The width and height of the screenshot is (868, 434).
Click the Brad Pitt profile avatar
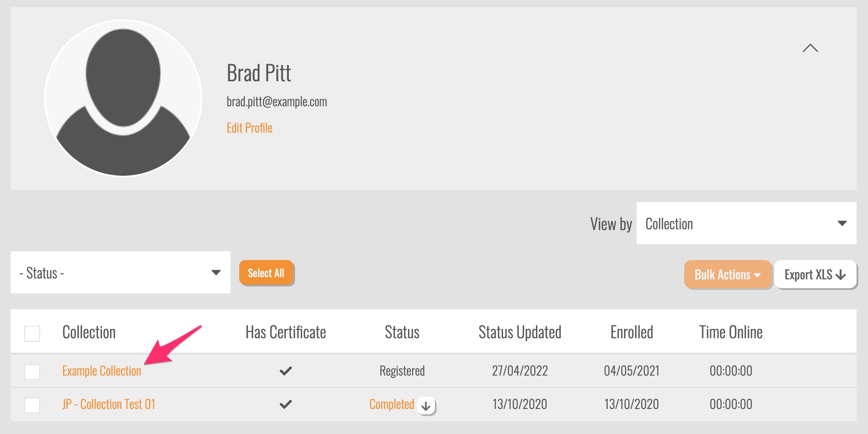(123, 98)
